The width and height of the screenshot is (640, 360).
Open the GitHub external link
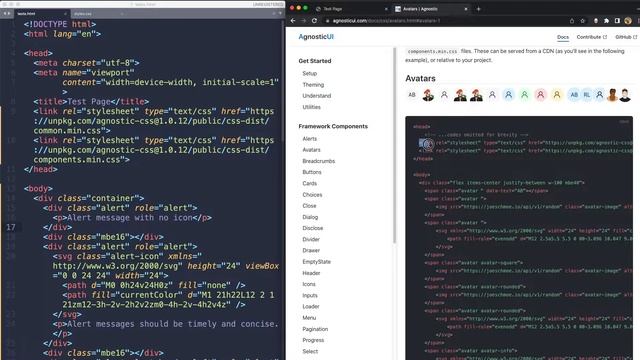[x=626, y=37]
